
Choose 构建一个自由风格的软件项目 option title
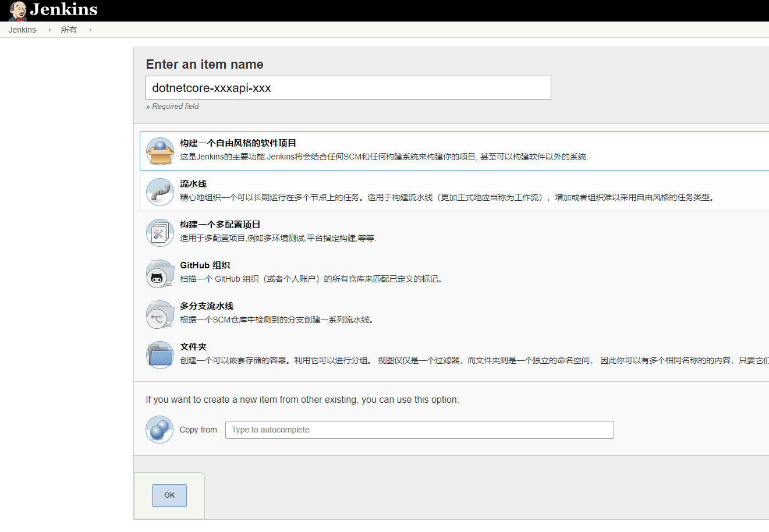pos(238,143)
